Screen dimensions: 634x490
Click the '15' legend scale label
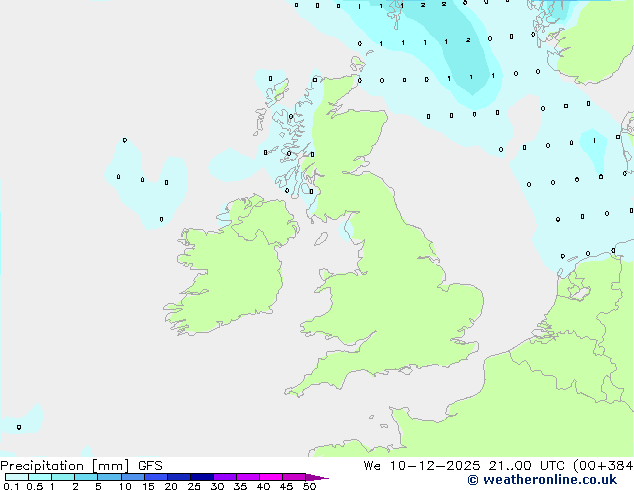[148, 486]
